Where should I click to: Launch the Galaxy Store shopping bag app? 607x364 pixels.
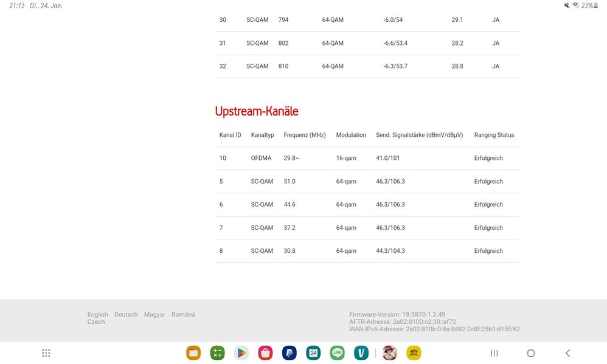[265, 353]
